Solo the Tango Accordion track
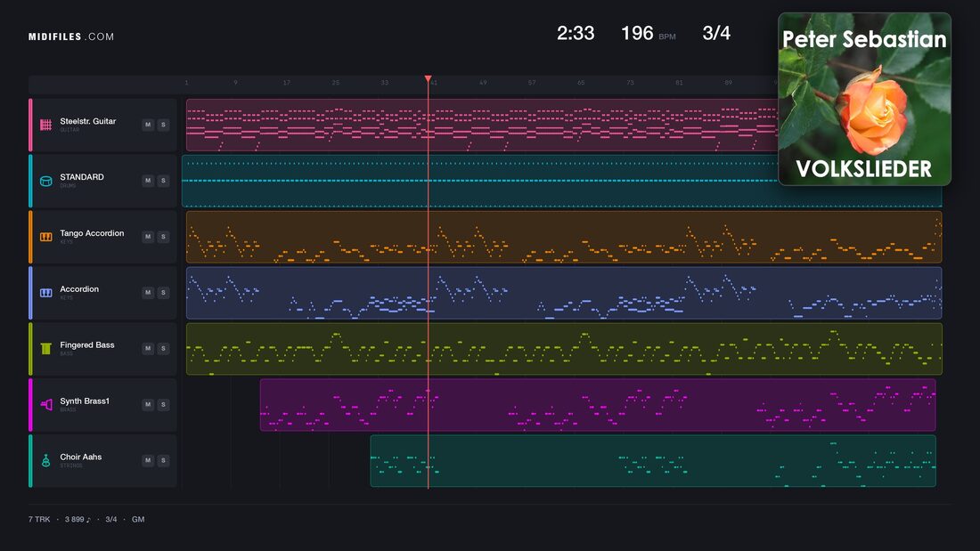This screenshot has width=980, height=551. [x=163, y=237]
